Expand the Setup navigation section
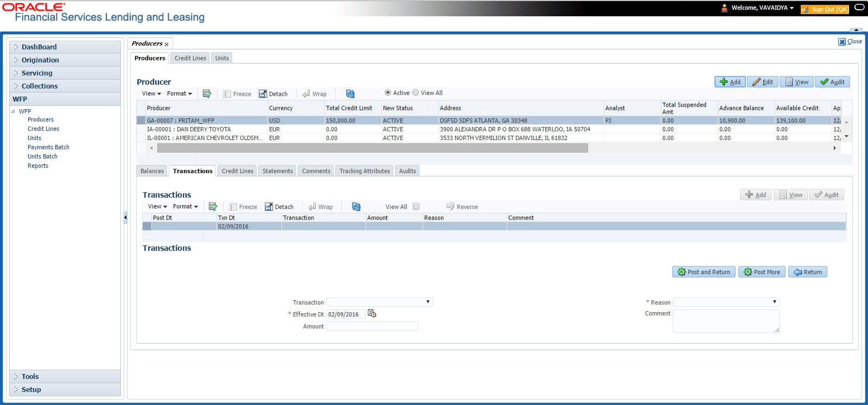This screenshot has height=405, width=868. pos(65,390)
